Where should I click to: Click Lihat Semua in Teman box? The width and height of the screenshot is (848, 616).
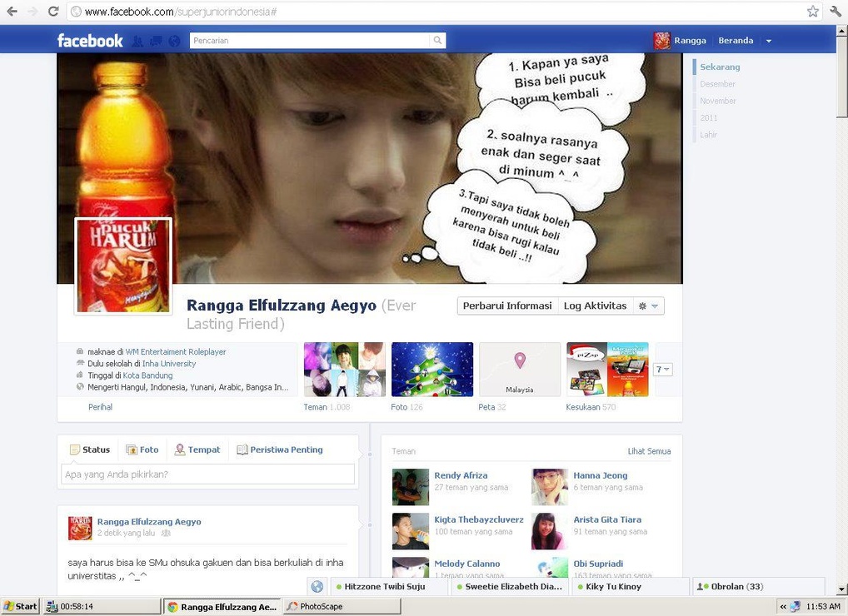click(x=649, y=451)
